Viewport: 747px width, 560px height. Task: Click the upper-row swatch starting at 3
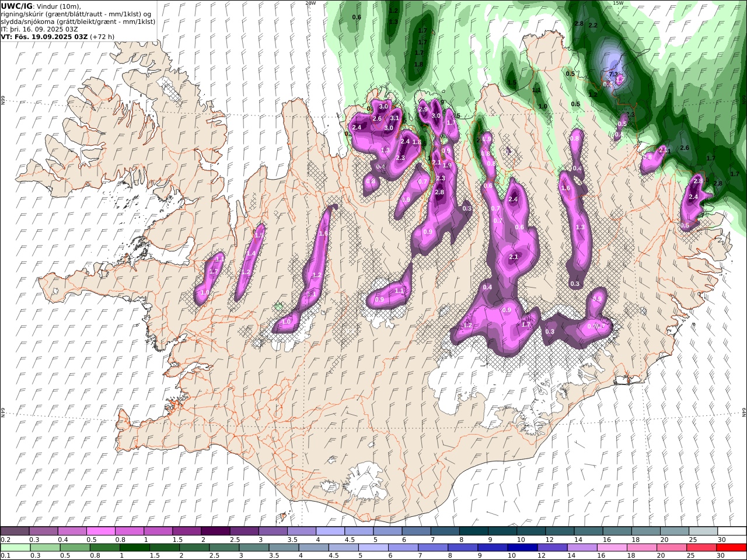coord(273,531)
